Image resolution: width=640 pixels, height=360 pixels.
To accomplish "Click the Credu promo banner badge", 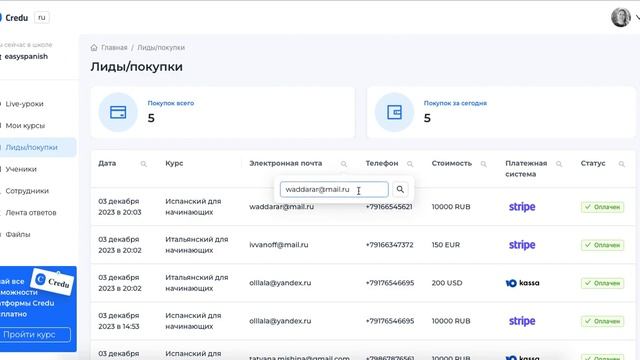I will [53, 281].
